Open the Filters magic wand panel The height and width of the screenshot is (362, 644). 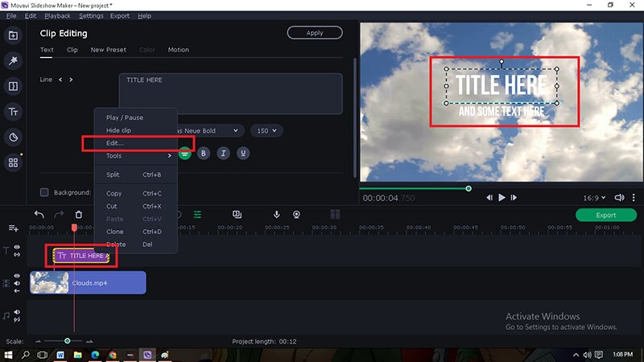(13, 61)
